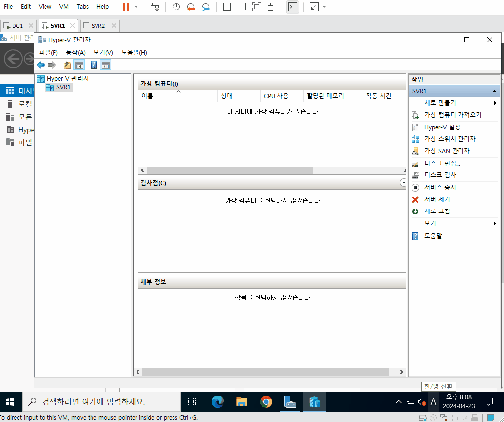
Task: Click the 서비스 중지 stop icon
Action: (415, 188)
